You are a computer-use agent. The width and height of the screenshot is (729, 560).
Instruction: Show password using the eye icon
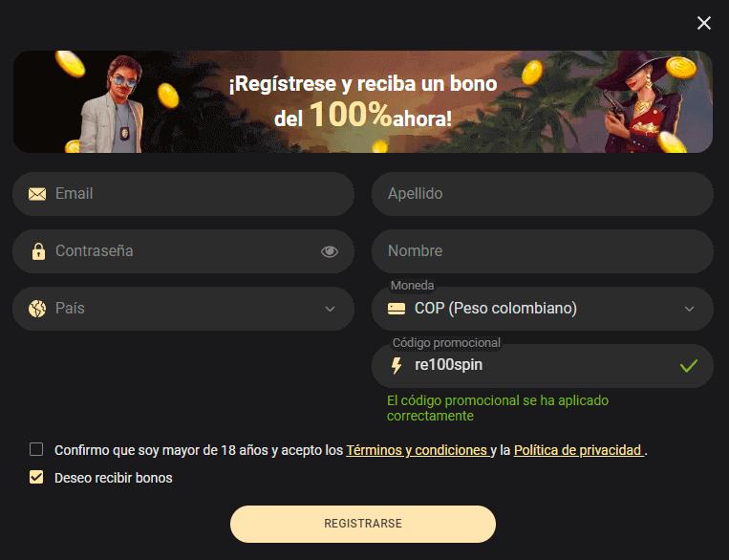[x=330, y=251]
